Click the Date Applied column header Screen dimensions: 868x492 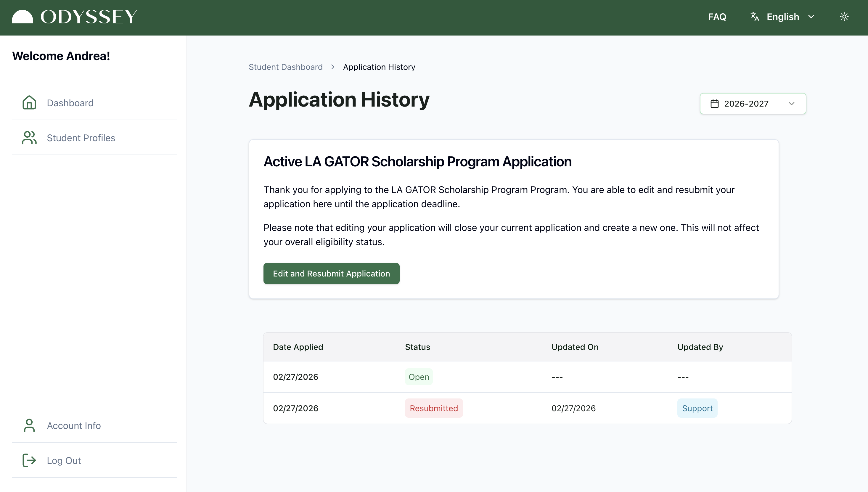298,347
